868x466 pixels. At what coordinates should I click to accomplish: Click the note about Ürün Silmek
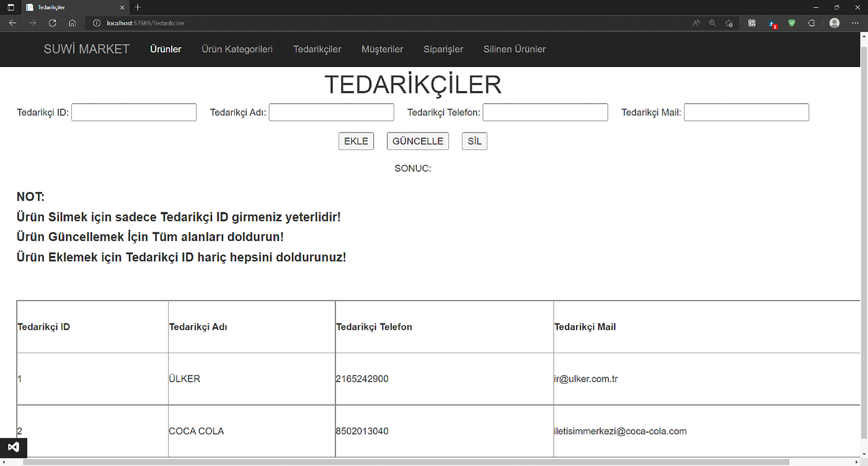point(179,218)
